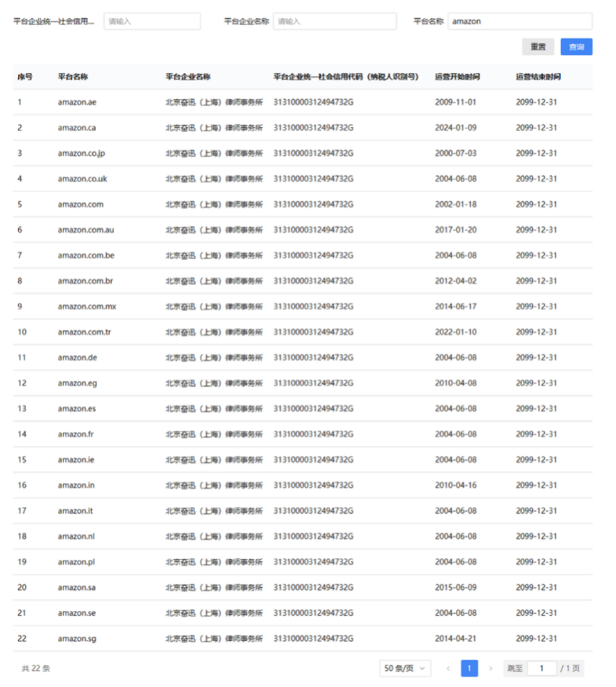Click the credit code in the amazon.fr row

coord(314,434)
